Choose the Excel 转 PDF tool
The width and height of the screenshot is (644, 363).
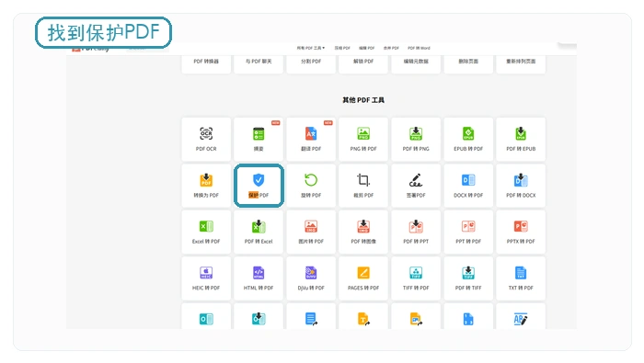[x=206, y=232]
